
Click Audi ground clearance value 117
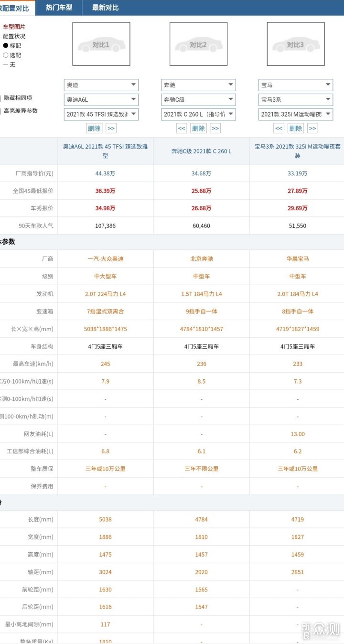[105, 624]
